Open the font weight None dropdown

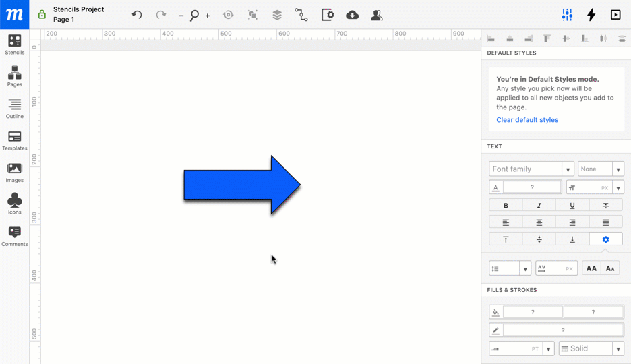point(601,169)
